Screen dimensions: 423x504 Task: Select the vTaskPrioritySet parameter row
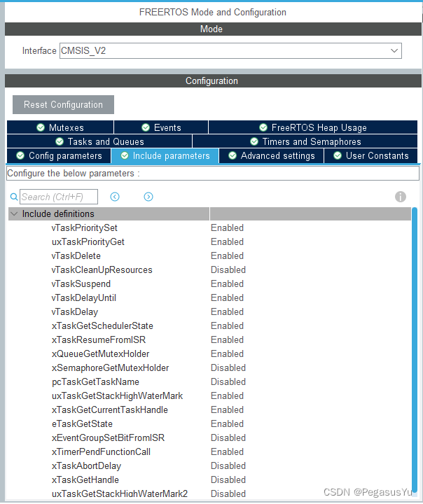point(209,228)
